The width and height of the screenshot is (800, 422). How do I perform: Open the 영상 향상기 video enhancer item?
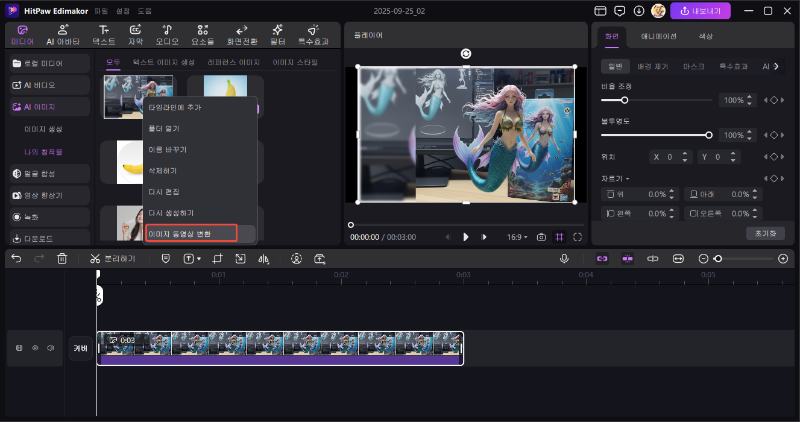click(50, 195)
